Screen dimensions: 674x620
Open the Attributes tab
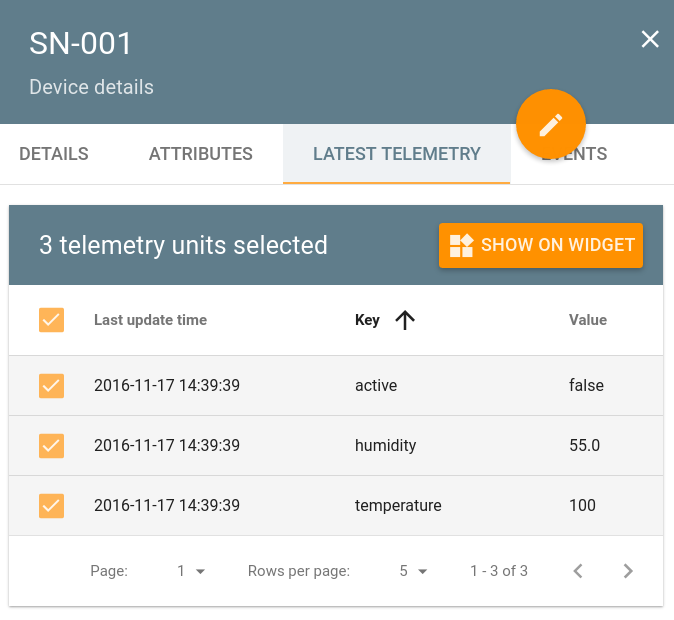click(201, 154)
